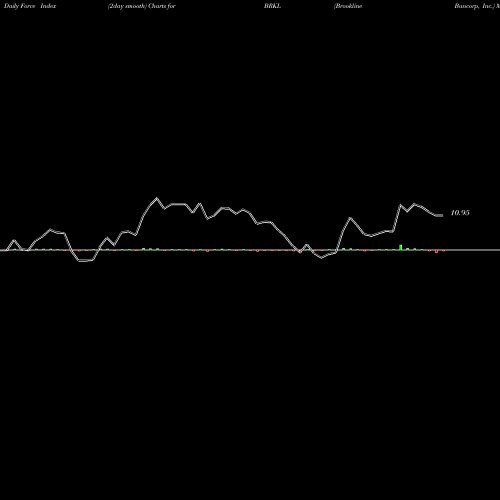The height and width of the screenshot is (500, 500).
Task: Click the 'Daily Force Index' title text
Action: (30, 6)
